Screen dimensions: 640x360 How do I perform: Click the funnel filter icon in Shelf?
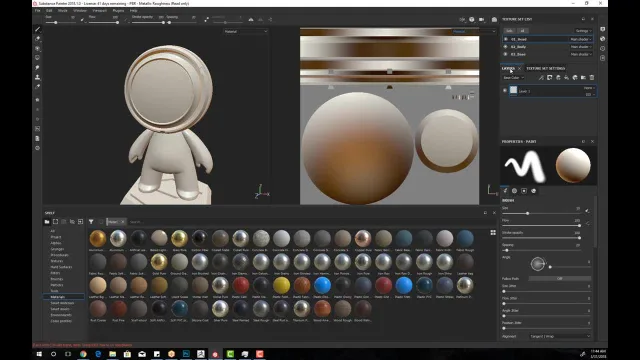pos(91,222)
